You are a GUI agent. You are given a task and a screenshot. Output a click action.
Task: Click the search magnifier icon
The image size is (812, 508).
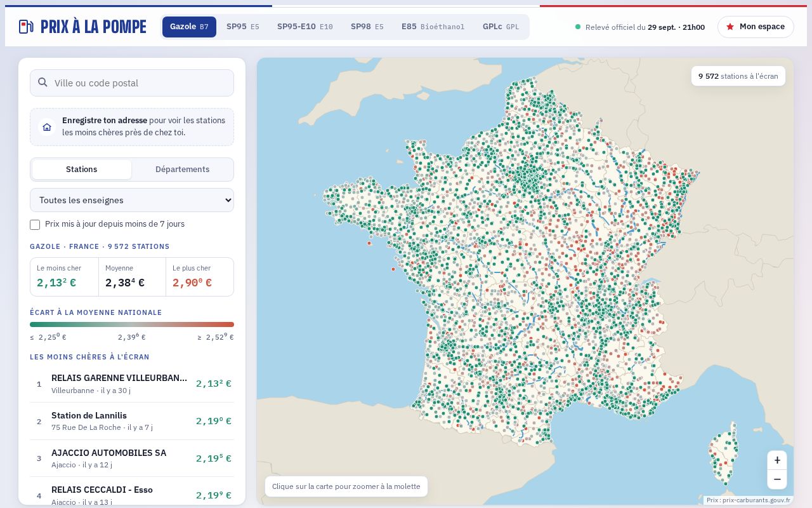43,83
